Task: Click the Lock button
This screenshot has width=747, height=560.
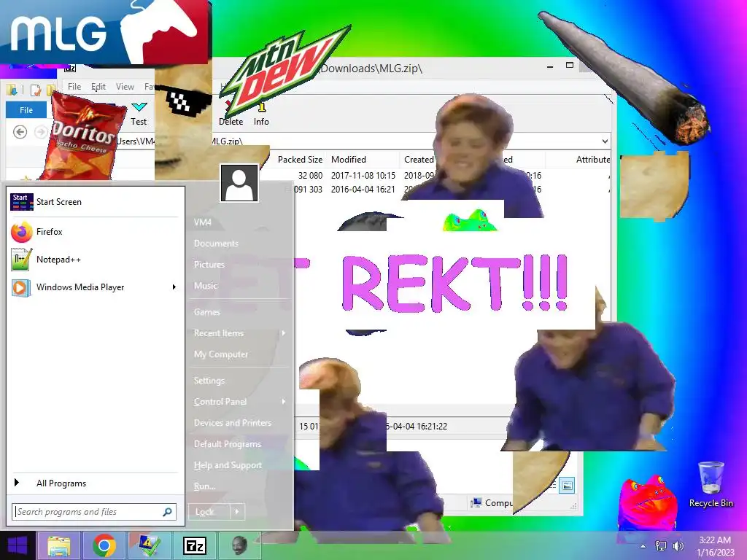Action: coord(209,512)
